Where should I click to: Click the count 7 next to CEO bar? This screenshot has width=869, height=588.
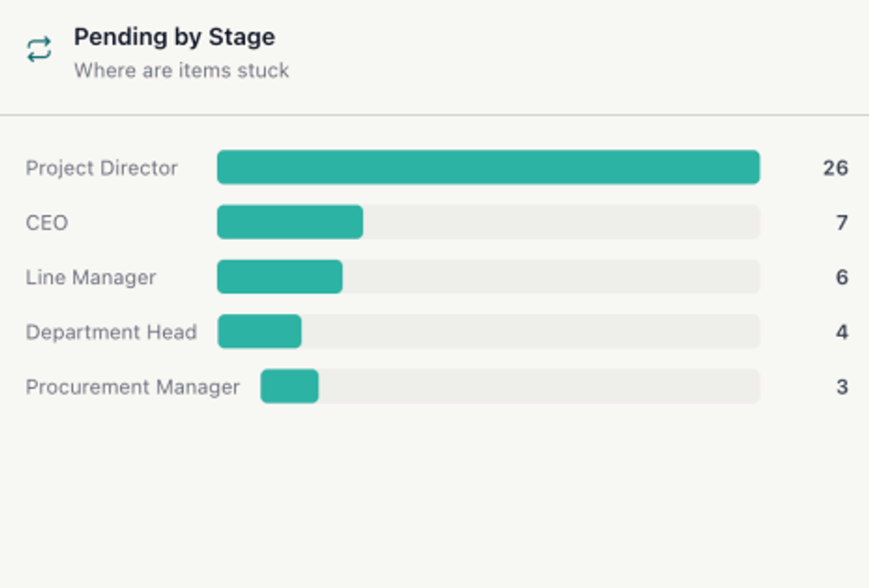pos(841,223)
